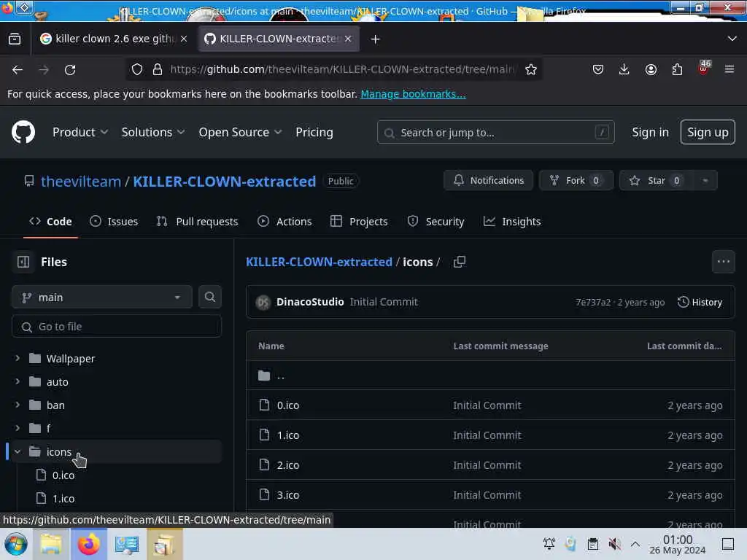
Task: Open the ad blocker extension icon with badge
Action: (x=704, y=68)
